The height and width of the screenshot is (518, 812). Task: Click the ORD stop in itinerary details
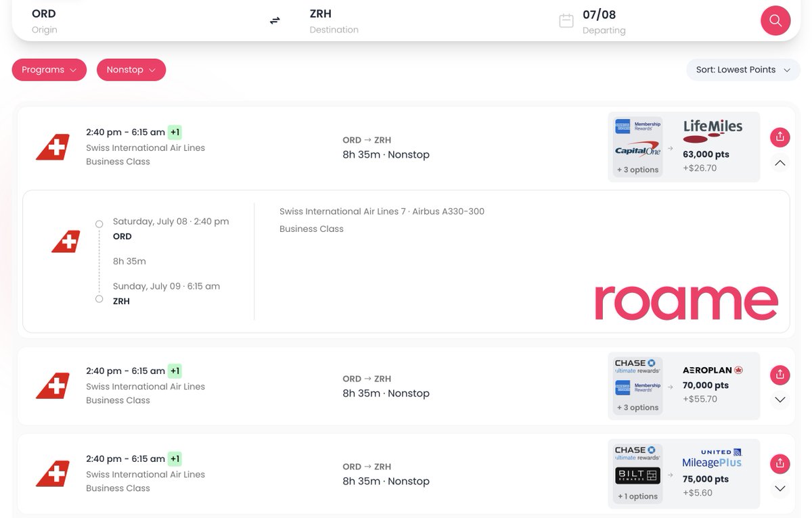click(122, 236)
